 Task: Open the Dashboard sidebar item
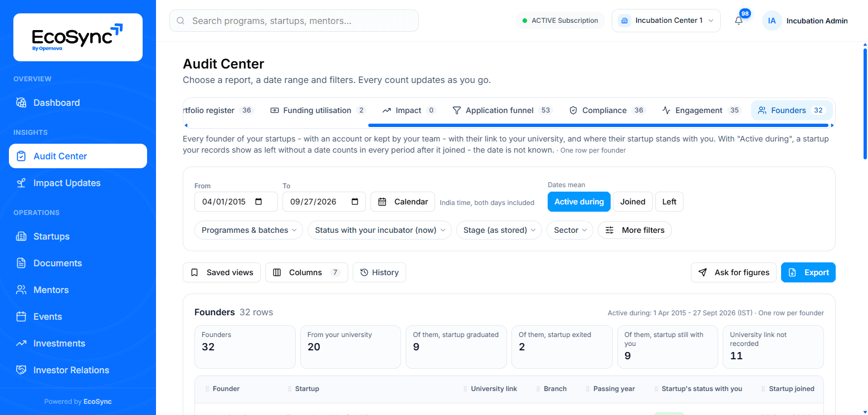pos(78,102)
